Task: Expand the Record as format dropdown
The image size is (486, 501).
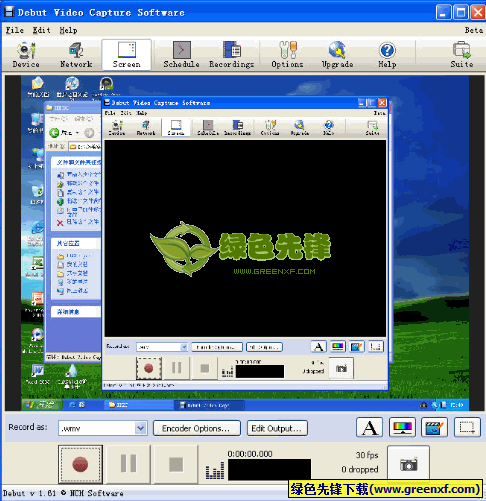Action: [x=141, y=428]
